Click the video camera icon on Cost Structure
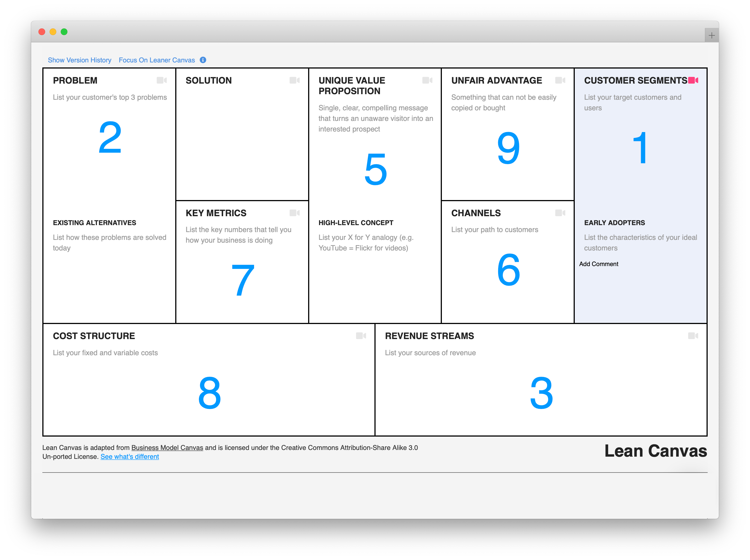This screenshot has height=560, width=750. point(361,336)
